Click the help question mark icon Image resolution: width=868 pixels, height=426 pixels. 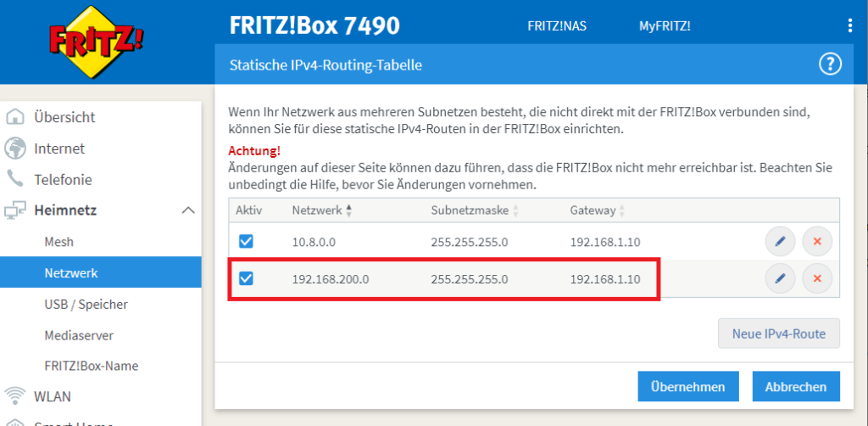coord(828,64)
